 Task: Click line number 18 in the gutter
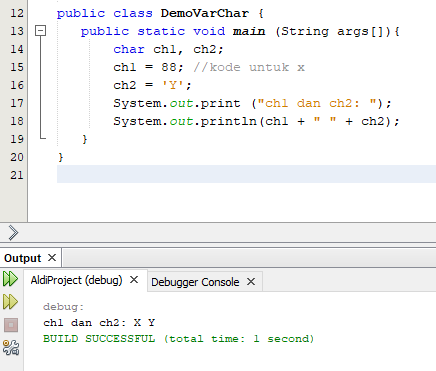(x=17, y=121)
